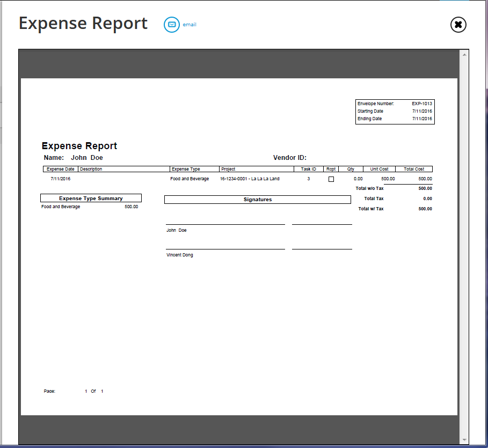Click the blue email link text
This screenshot has height=448, width=488.
click(x=190, y=25)
